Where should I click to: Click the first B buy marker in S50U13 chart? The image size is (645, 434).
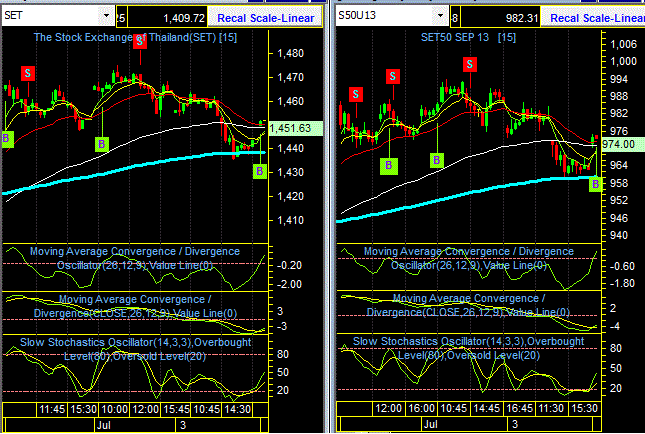tap(389, 165)
